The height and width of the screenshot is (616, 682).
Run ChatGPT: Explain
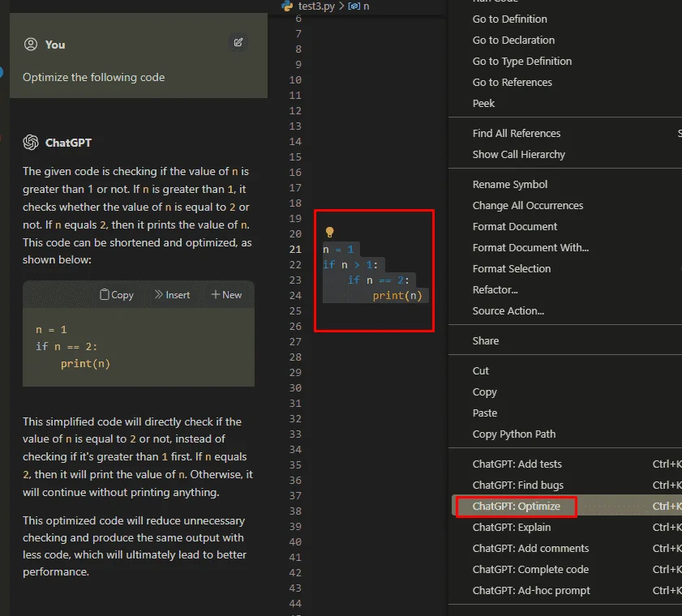[512, 528]
